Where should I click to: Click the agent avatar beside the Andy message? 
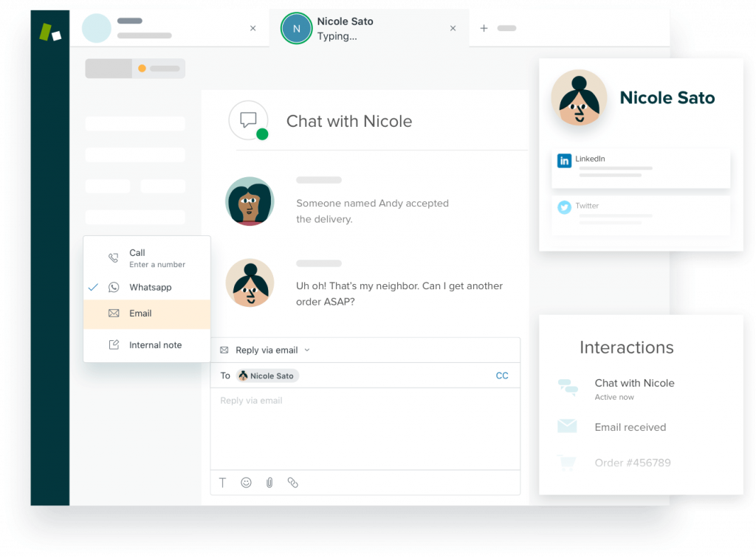pos(250,201)
